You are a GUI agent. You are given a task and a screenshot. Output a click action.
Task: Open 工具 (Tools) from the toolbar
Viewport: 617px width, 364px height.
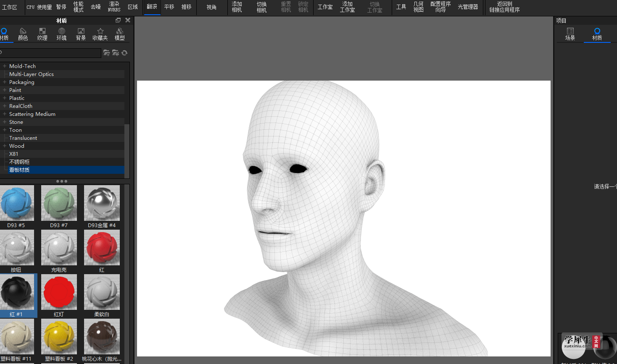(401, 7)
